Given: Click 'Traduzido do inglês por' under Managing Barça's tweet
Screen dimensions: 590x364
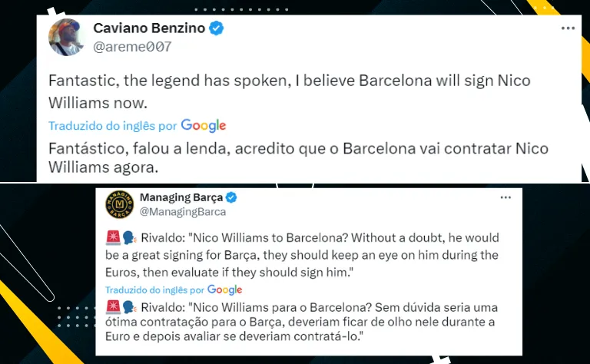Looking at the screenshot, I should (x=154, y=290).
